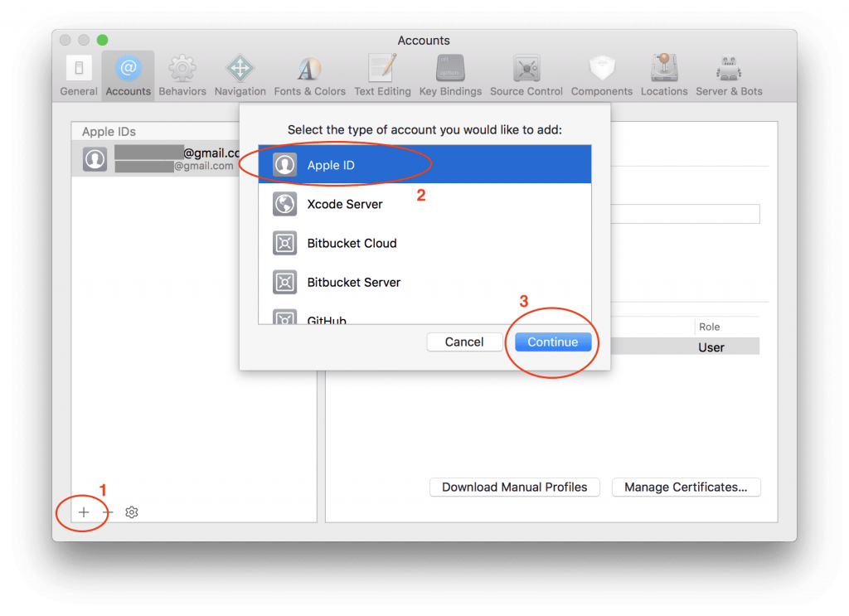
Task: Select the gmail.com Apple ID account
Action: (155, 159)
